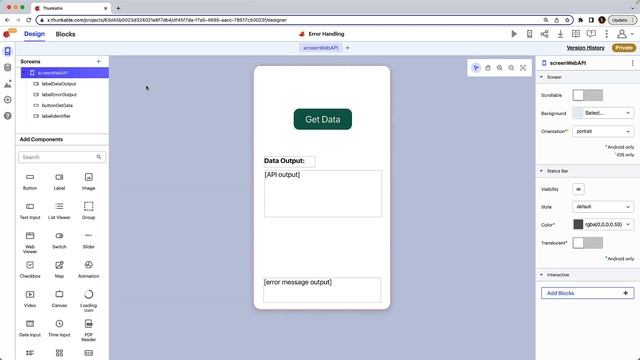The image size is (640, 360).
Task: Pick the Slider component
Action: pos(89,240)
